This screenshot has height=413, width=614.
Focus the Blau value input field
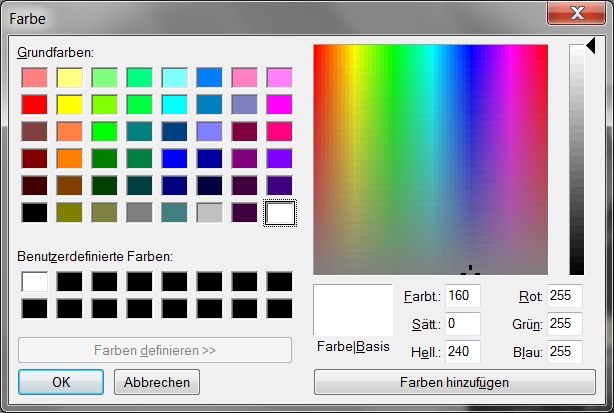pyautogui.click(x=565, y=352)
